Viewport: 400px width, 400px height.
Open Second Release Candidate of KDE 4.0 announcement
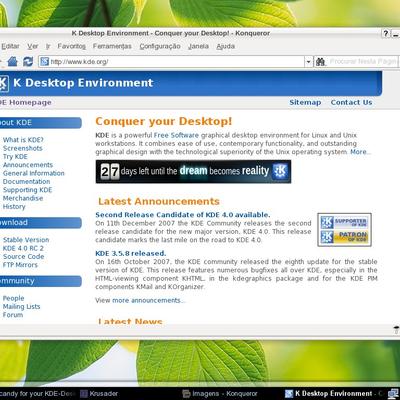pos(183,215)
